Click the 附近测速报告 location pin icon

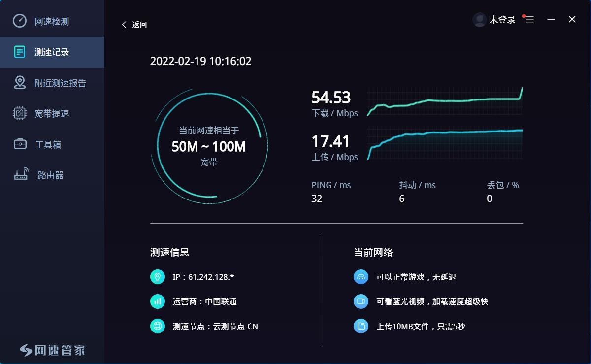[x=20, y=83]
